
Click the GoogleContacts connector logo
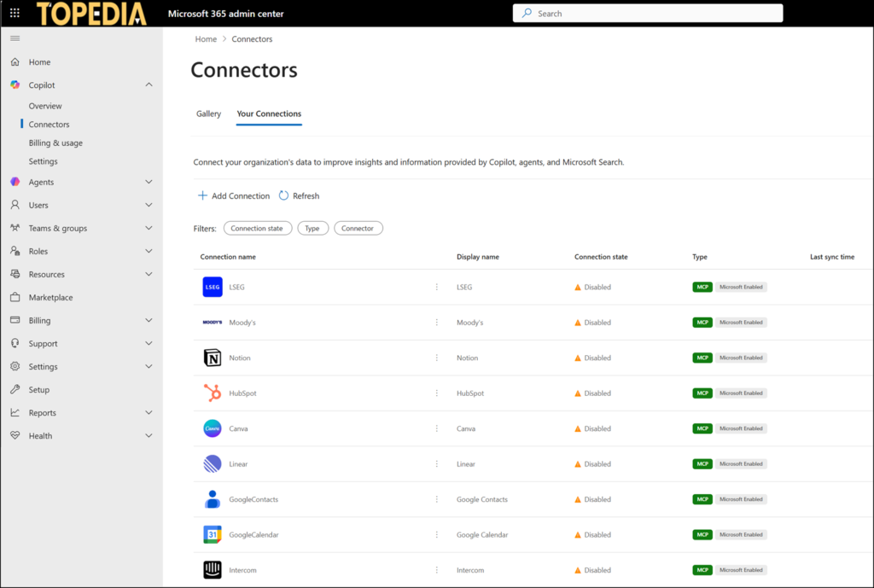[x=213, y=499]
